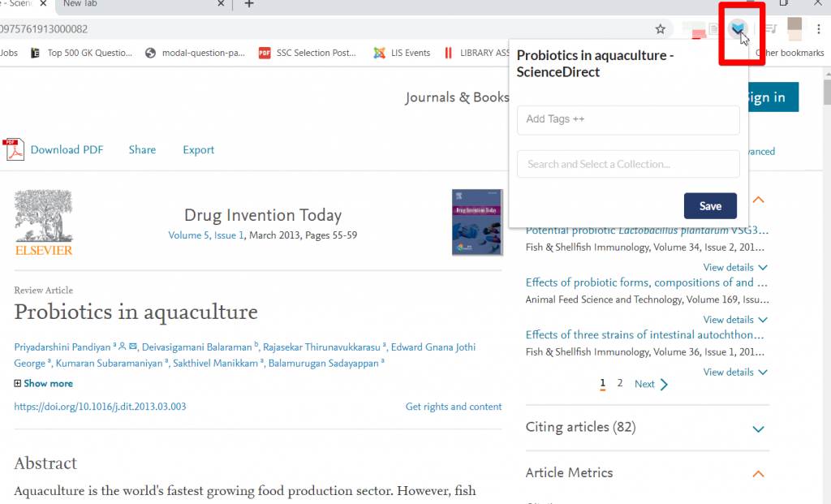Click the bookmark star in address bar
This screenshot has width=831, height=504.
click(660, 29)
